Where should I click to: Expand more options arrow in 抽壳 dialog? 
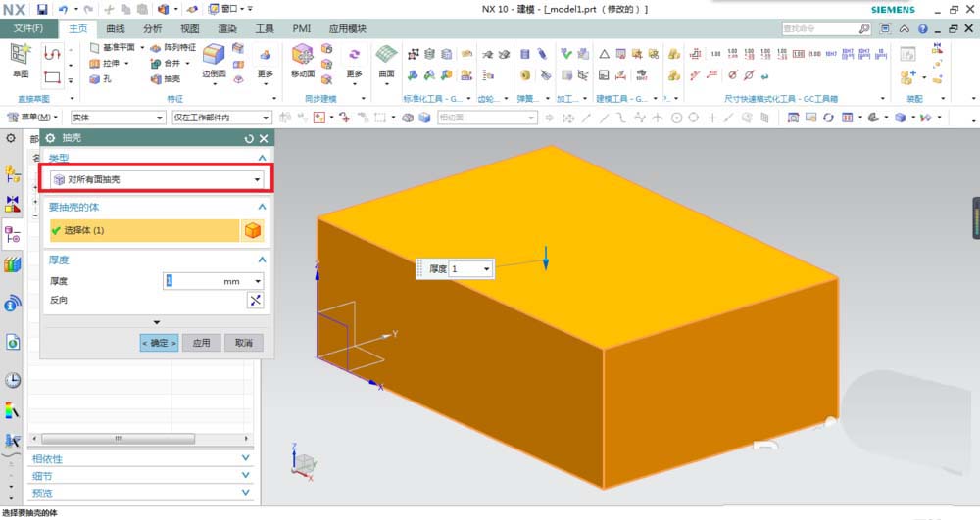pos(157,323)
